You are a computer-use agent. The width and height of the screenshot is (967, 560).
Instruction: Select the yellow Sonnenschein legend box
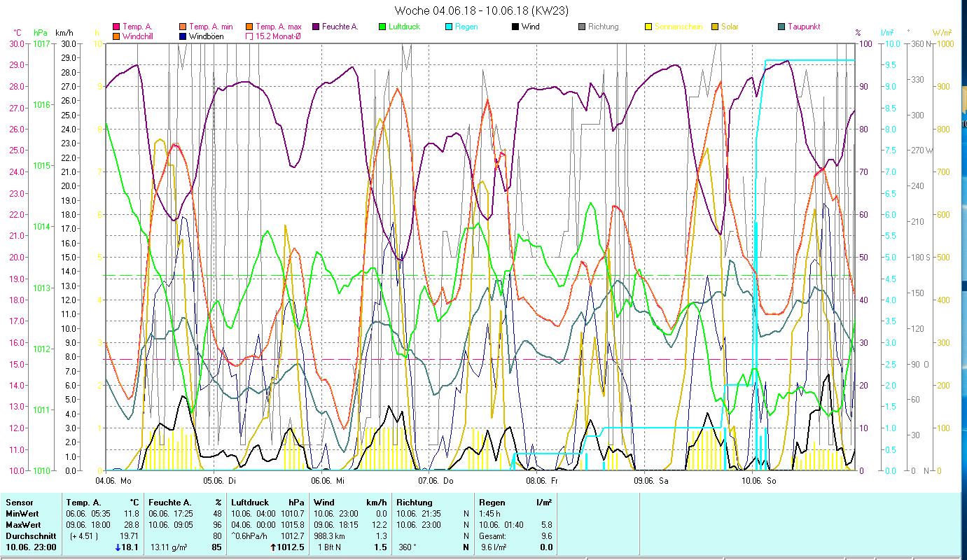(648, 27)
